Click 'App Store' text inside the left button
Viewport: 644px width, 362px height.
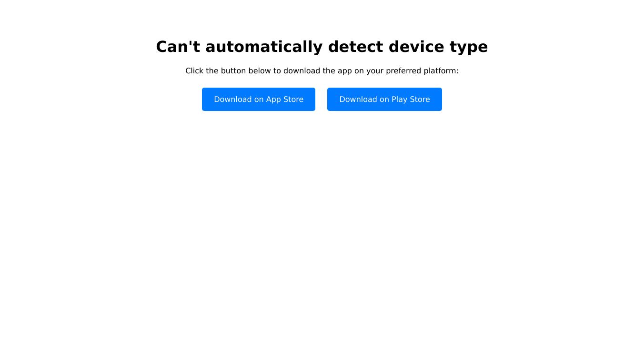(284, 100)
